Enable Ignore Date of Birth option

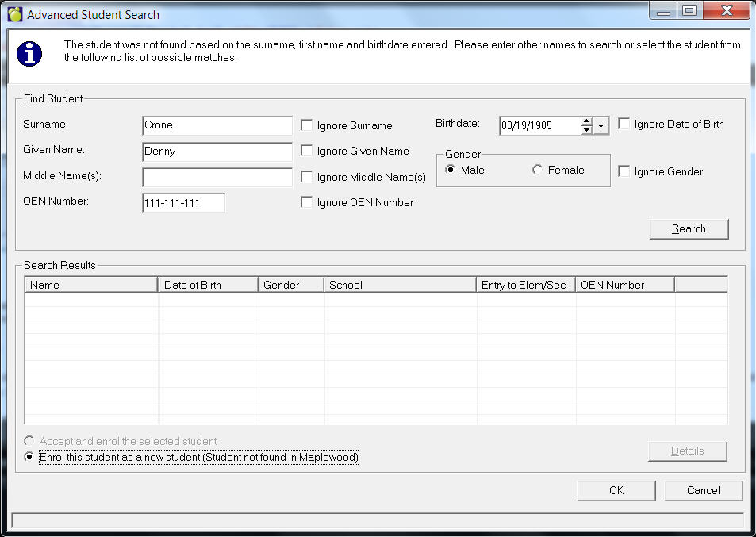click(x=624, y=124)
